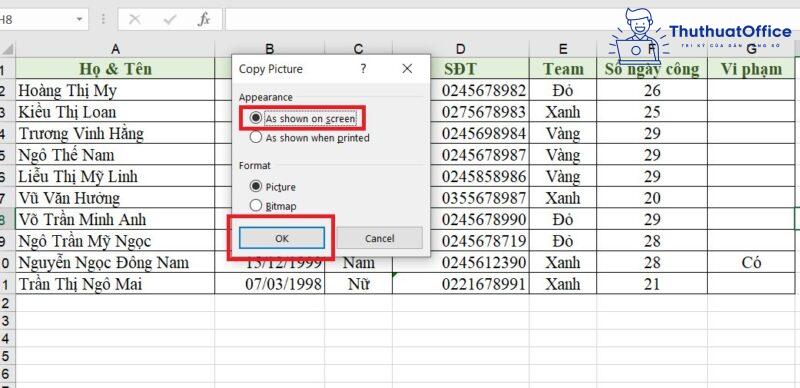The width and height of the screenshot is (800, 388).
Task: Open Insert Function fx icon
Action: (x=204, y=19)
